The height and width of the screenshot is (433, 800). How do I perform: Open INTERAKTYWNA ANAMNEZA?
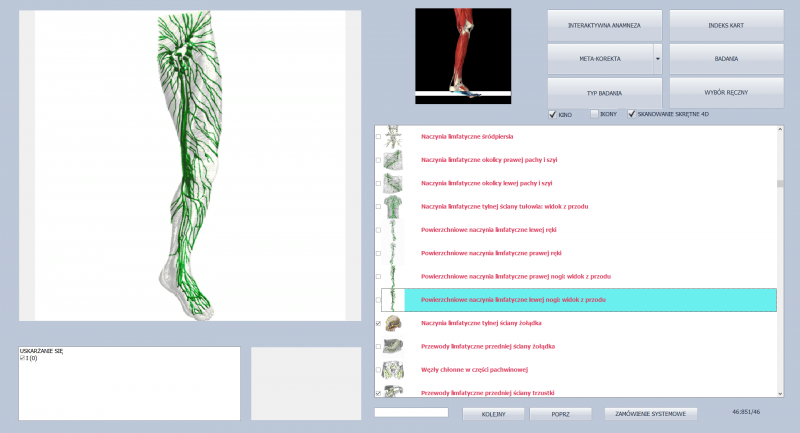pyautogui.click(x=603, y=24)
